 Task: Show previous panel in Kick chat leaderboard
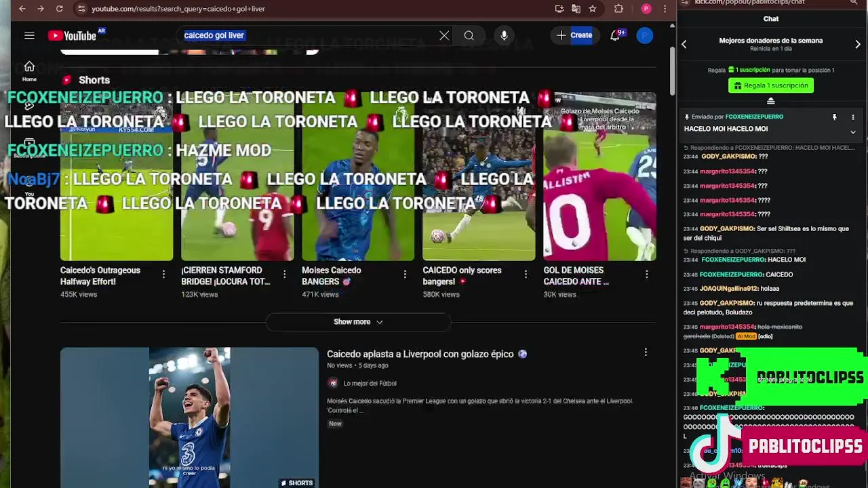(x=684, y=45)
